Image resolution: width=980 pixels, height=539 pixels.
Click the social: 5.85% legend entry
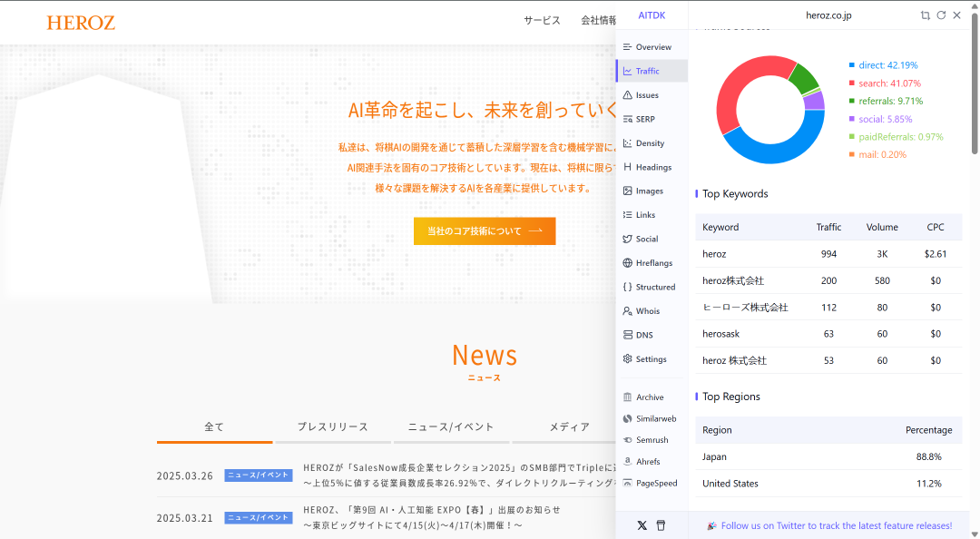[880, 119]
